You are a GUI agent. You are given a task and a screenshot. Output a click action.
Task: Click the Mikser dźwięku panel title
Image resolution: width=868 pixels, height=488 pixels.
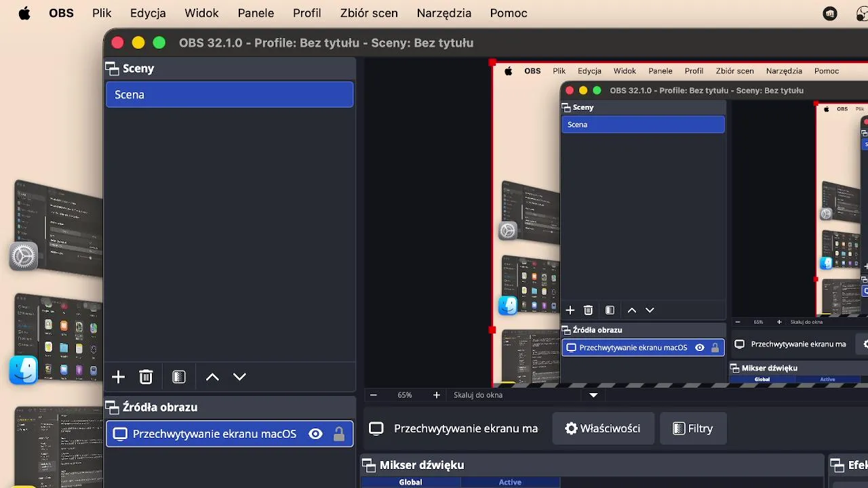[422, 465]
